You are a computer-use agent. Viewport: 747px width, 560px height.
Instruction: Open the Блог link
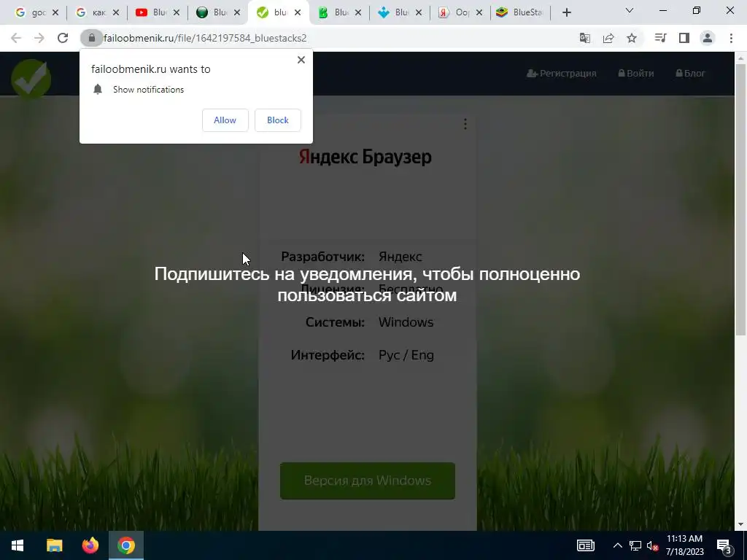point(690,74)
